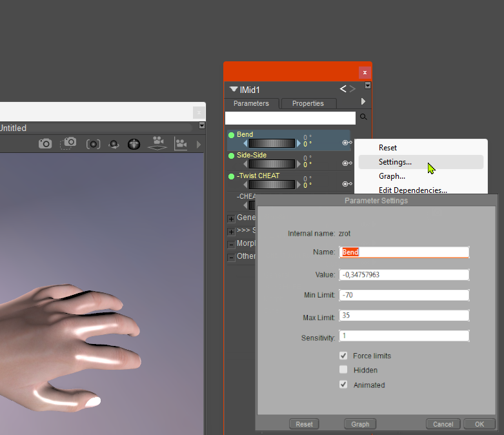Toggle the green dot next to -Twist CHEAT
Viewport: 504px width, 435px height.
[x=231, y=176]
